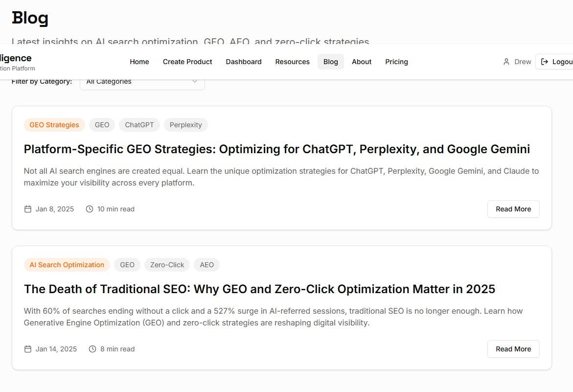
Task: Click the calendar icon next to Jan 8, 2025
Action: 28,209
